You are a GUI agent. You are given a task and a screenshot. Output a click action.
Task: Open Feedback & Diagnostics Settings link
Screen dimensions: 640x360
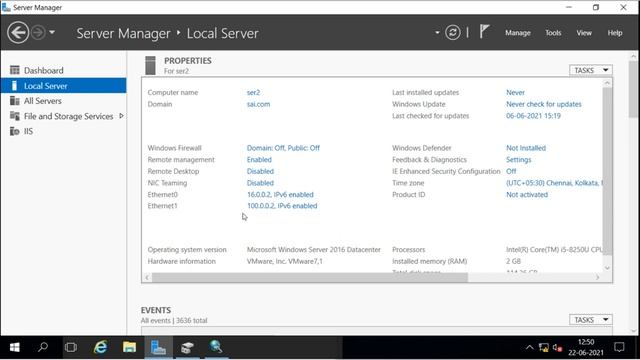pos(519,160)
